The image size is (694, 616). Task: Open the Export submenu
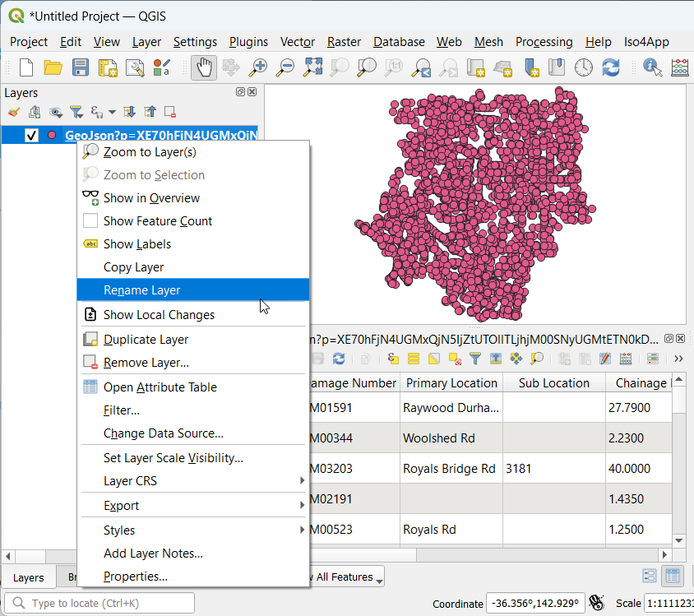coord(121,507)
